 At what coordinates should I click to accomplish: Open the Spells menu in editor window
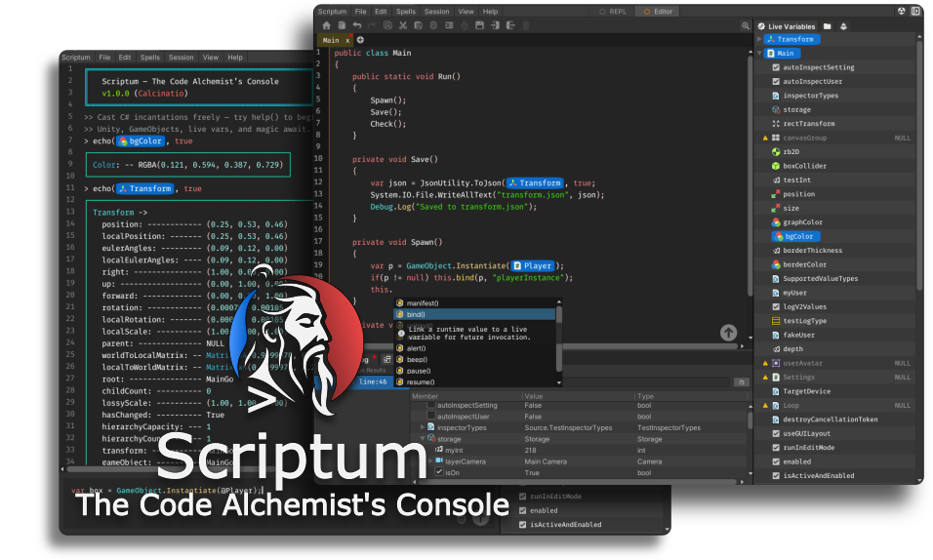(406, 12)
